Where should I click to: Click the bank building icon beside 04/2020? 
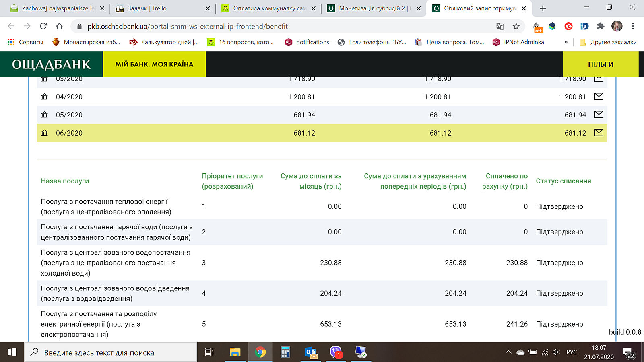point(45,97)
